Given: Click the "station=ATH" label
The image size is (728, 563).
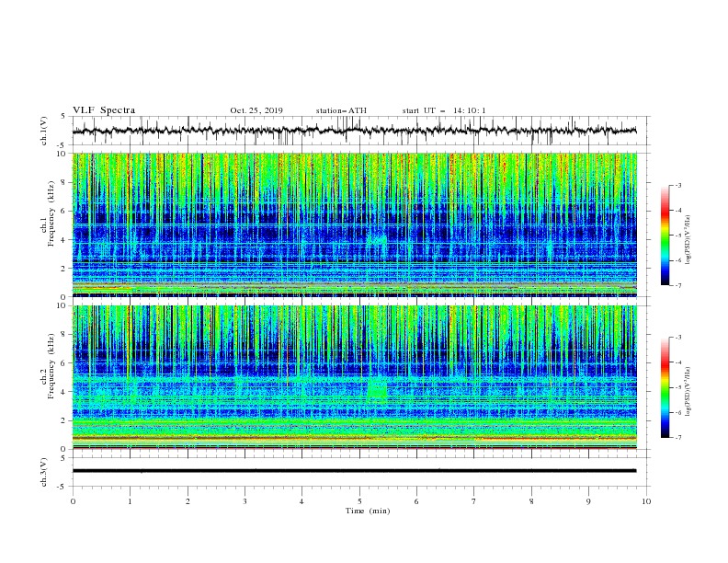Looking at the screenshot, I should click(341, 110).
